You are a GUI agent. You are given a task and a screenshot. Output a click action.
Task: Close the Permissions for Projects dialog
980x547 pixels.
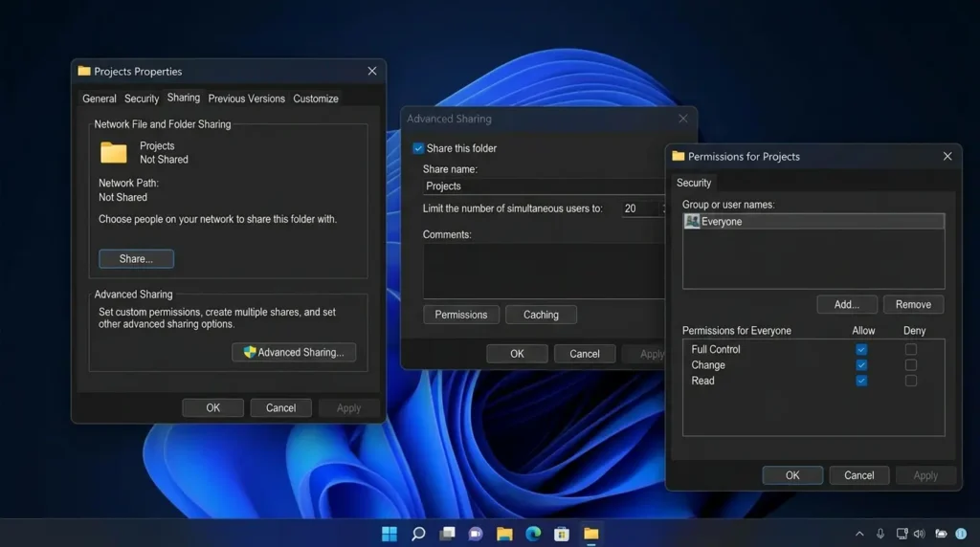[x=947, y=156]
